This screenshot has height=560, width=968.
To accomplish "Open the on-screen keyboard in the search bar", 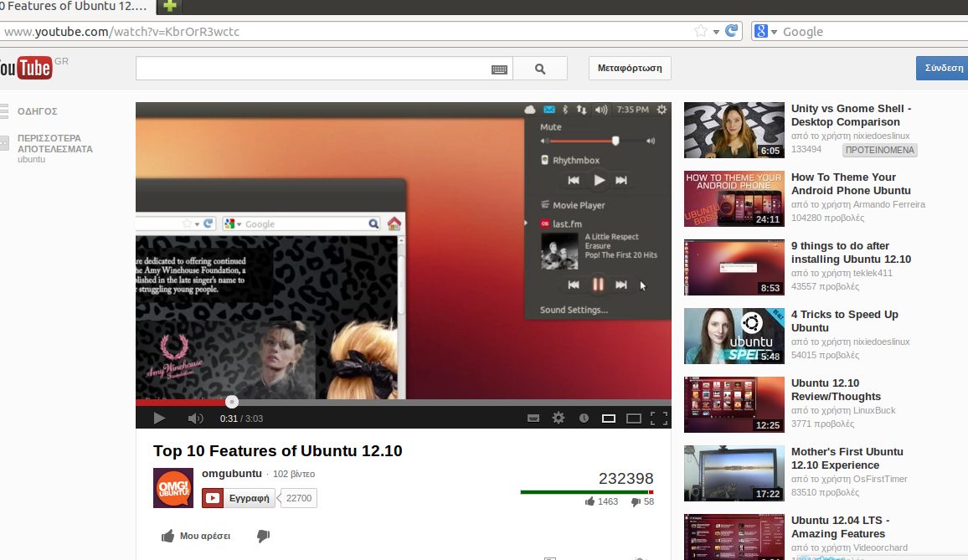I will point(500,69).
